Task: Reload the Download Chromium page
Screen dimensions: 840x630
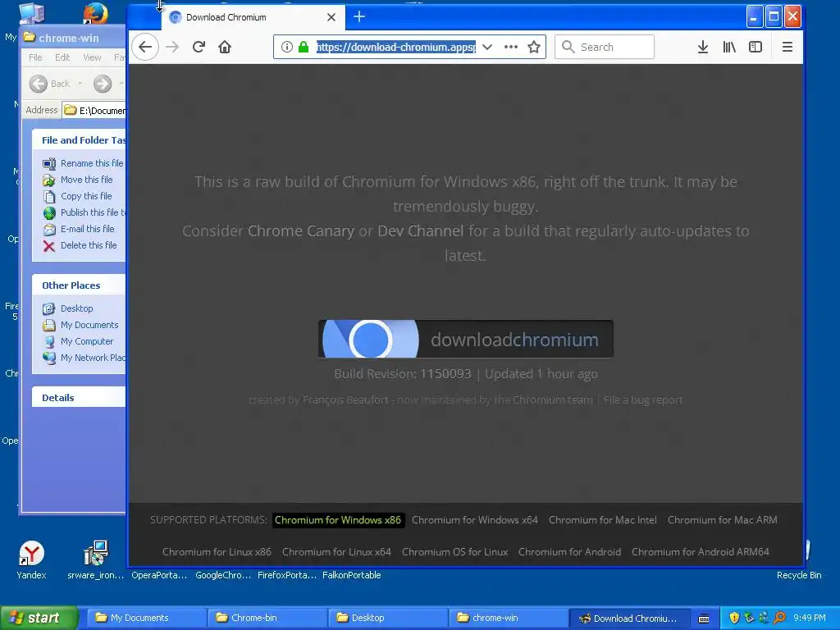Action: tap(199, 47)
